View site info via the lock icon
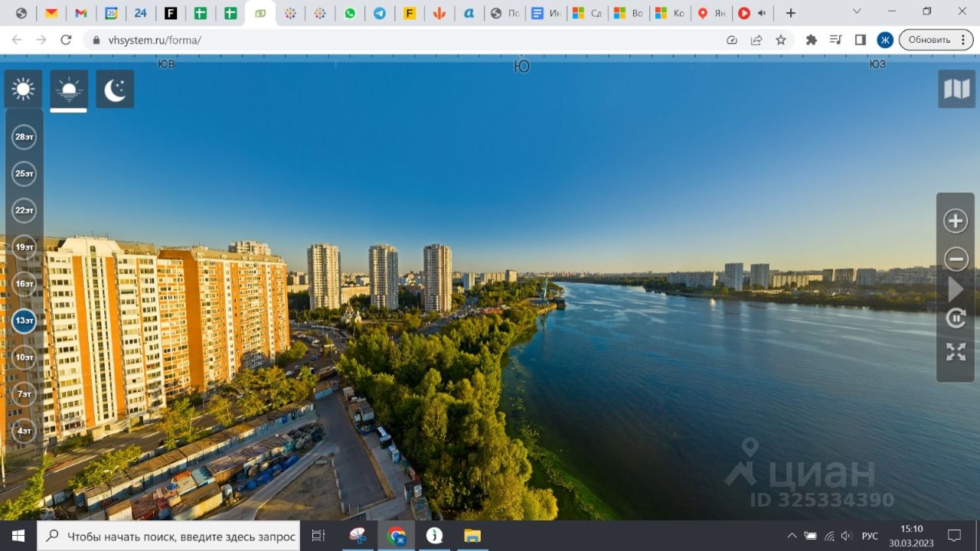Image resolution: width=980 pixels, height=551 pixels. [96, 40]
